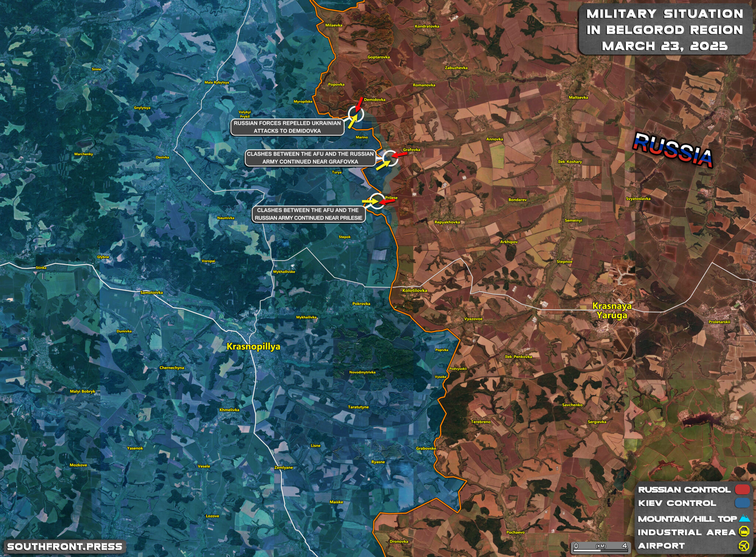Click the red Russian Control color swatch

point(742,489)
